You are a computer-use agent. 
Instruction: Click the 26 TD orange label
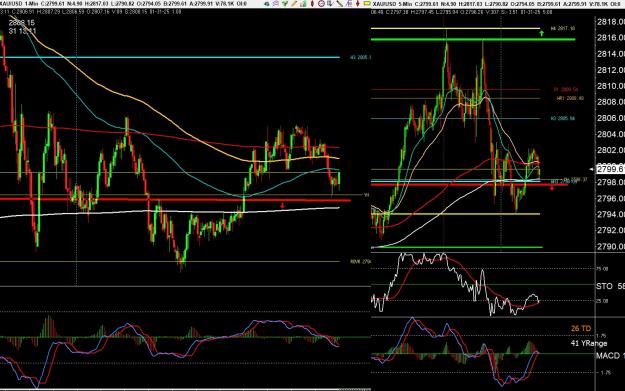[x=581, y=328]
